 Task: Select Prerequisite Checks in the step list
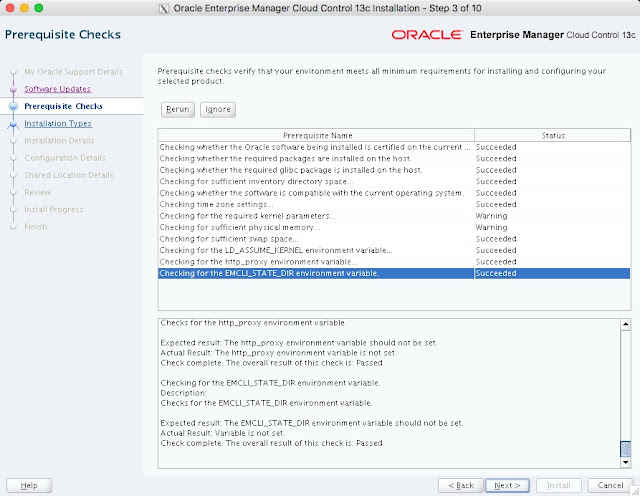(63, 106)
